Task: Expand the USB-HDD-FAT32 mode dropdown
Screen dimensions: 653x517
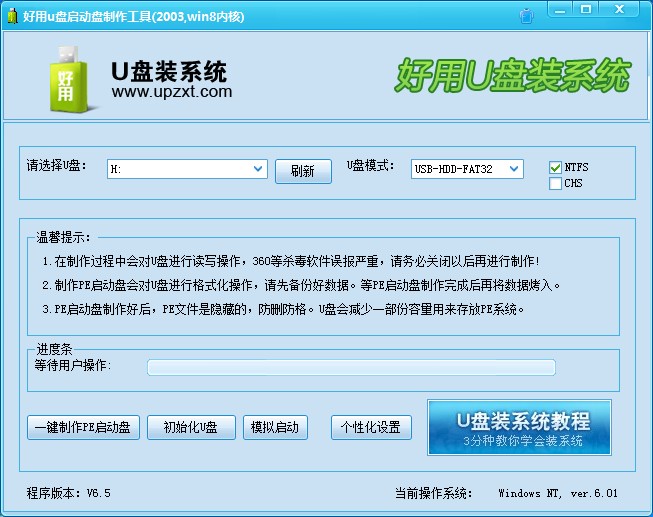Action: click(514, 169)
